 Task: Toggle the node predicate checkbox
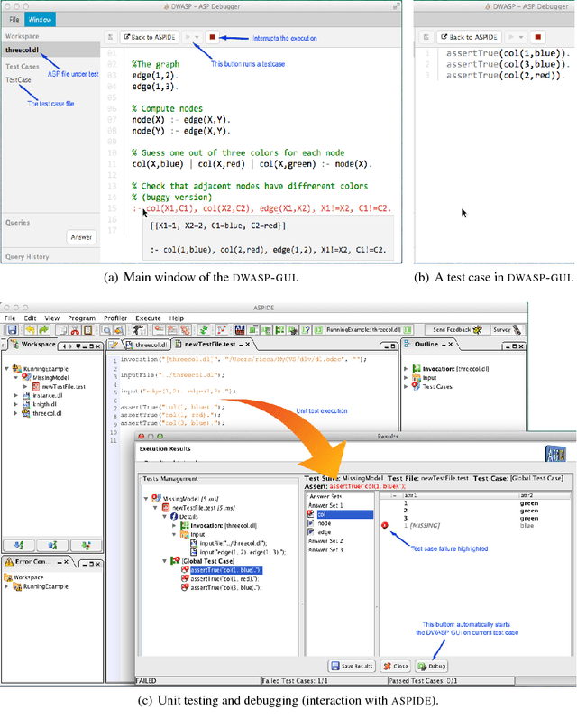click(x=310, y=523)
